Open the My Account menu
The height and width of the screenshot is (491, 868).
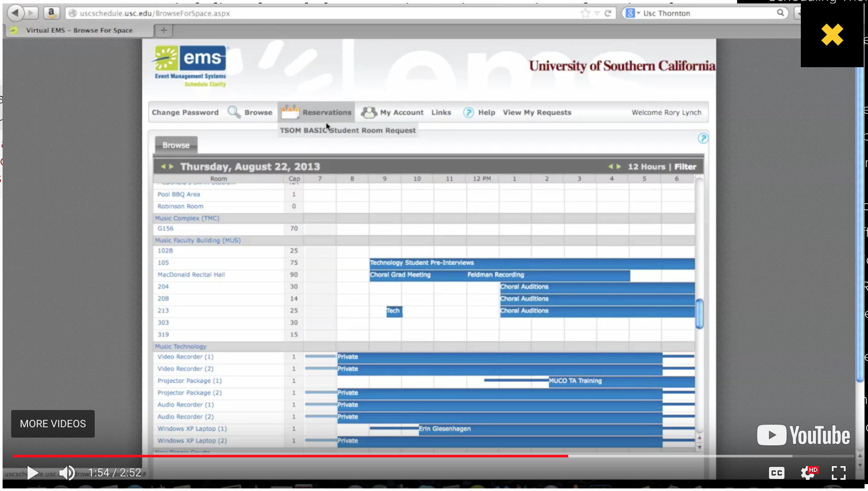(402, 112)
